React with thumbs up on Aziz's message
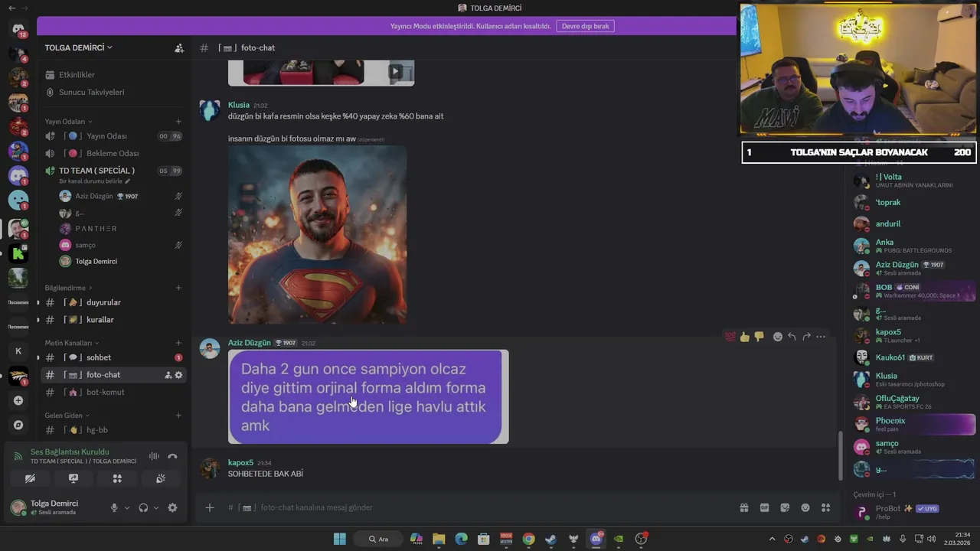 (744, 337)
